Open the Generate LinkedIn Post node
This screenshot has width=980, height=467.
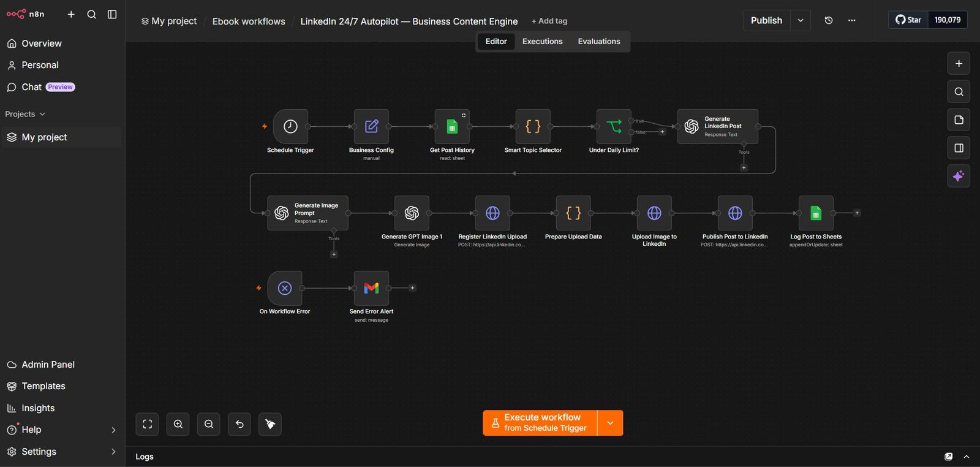click(x=718, y=127)
